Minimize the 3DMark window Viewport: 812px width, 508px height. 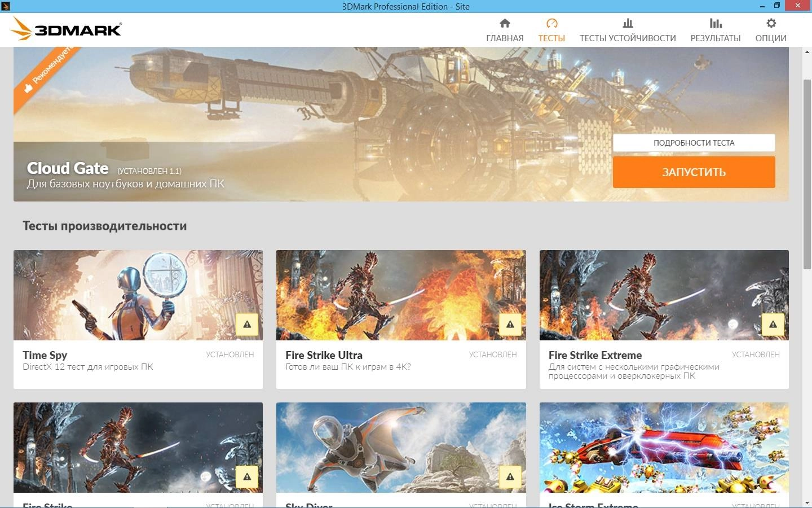click(762, 6)
